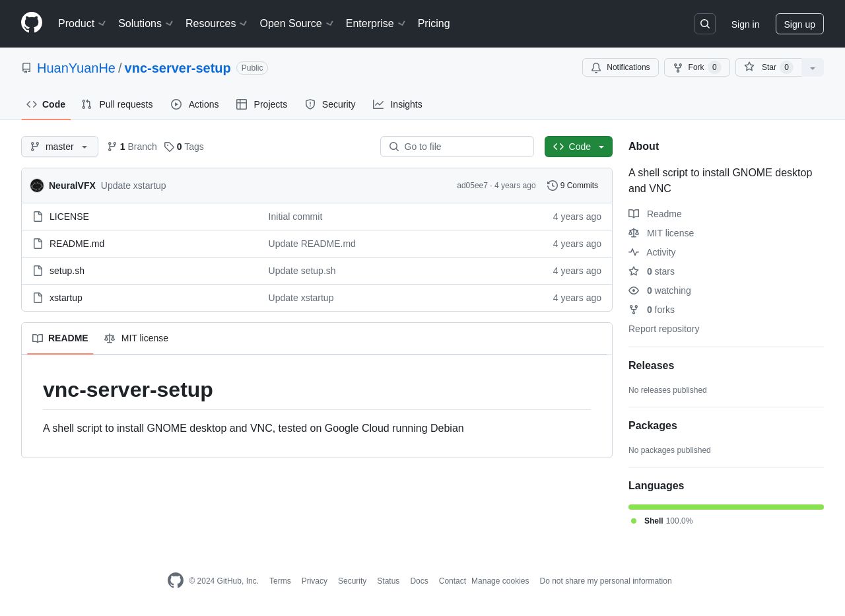Fork the repository using the Fork button
Viewport: 845px width, 616px height.
pyautogui.click(x=696, y=67)
